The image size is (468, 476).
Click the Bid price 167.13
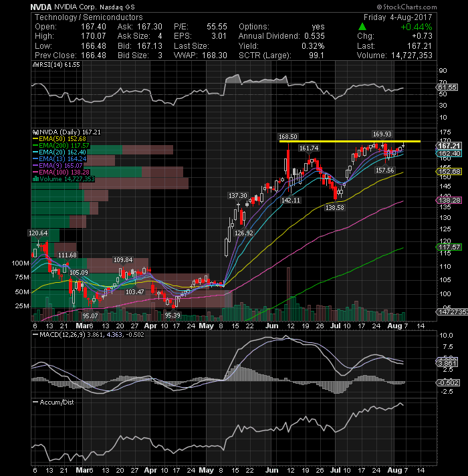(x=150, y=46)
